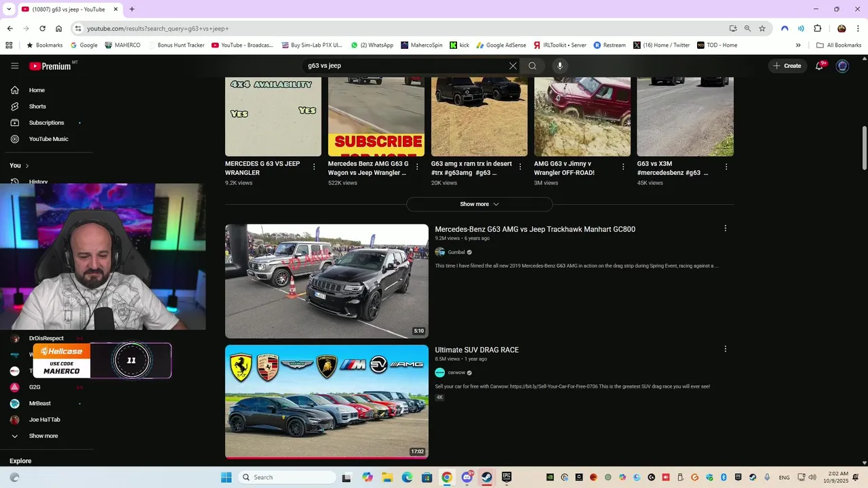
Task: Expand the You section chevron
Action: (x=27, y=165)
